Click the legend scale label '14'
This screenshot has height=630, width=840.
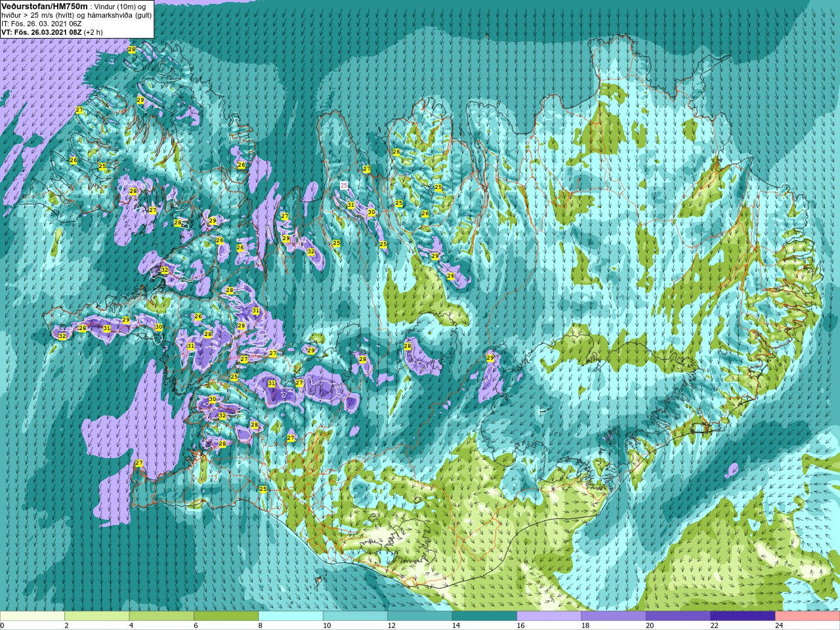[x=456, y=625]
